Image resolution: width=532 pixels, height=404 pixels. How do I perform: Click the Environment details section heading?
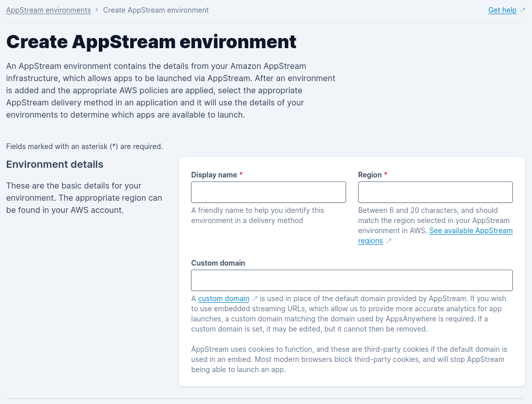coord(55,164)
